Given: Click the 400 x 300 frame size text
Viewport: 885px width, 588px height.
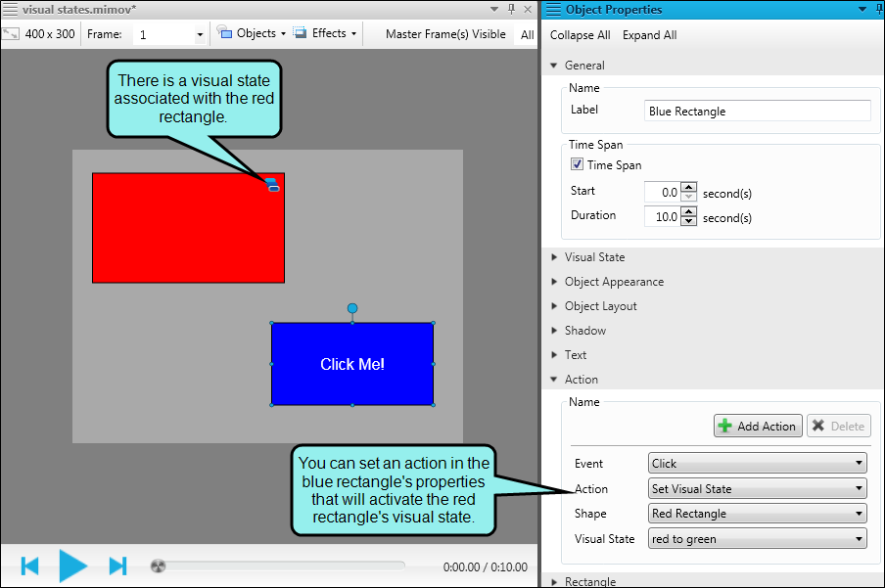Looking at the screenshot, I should pos(50,34).
